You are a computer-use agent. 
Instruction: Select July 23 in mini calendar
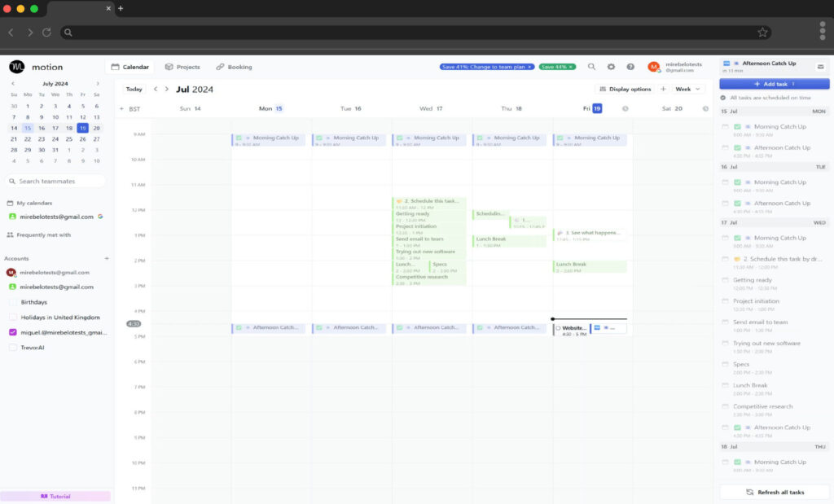42,138
